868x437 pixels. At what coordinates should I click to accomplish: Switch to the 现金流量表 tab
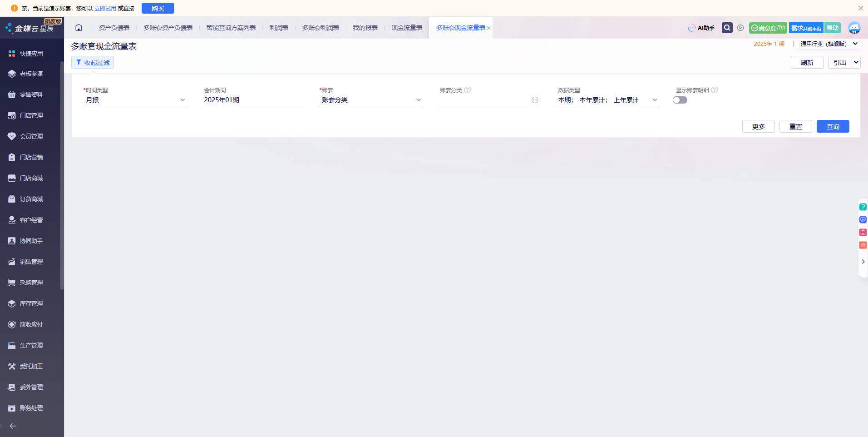click(x=407, y=28)
